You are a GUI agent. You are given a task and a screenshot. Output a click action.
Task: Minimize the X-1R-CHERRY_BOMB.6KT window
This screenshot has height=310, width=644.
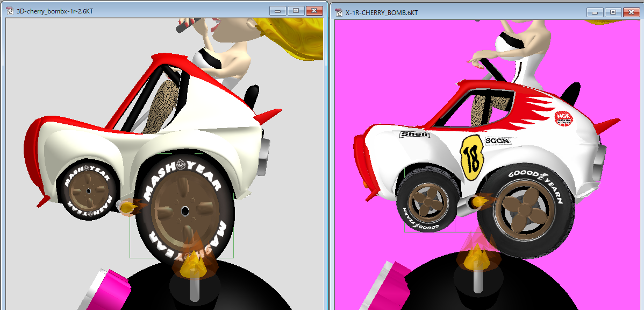click(595, 12)
